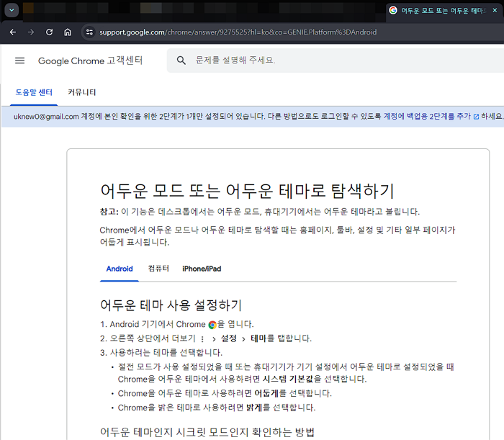
Task: Select the address bar URL
Action: tap(238, 32)
